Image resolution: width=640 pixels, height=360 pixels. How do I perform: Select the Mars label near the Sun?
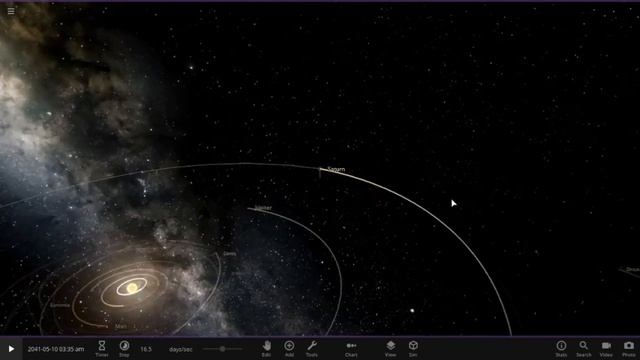121,327
